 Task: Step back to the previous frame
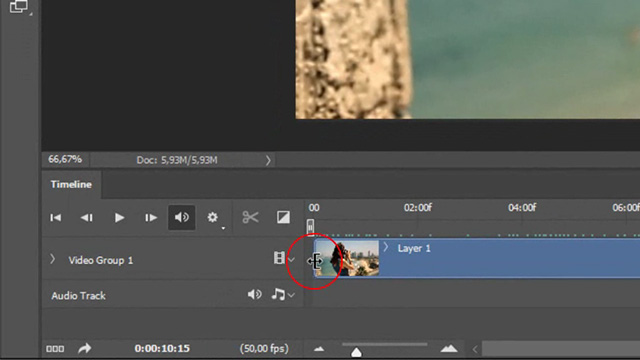coord(87,218)
